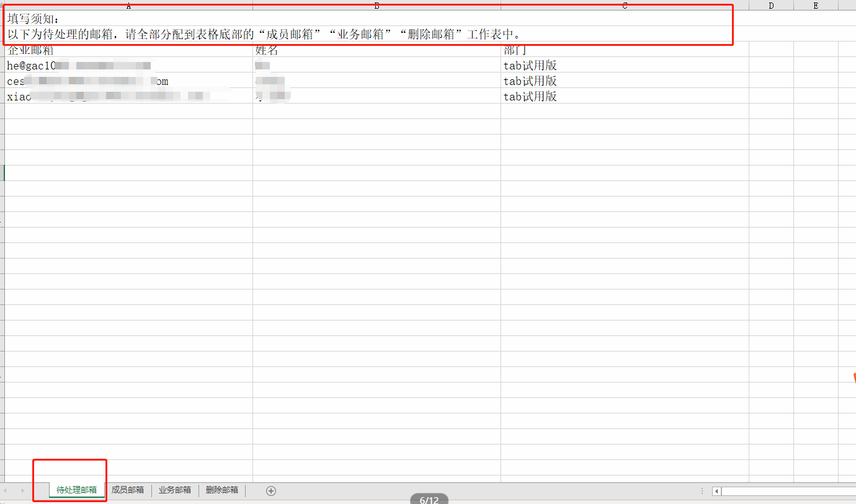Click the three-dot tab bar resize handle
Viewport: 856px width, 504px height.
tap(702, 491)
